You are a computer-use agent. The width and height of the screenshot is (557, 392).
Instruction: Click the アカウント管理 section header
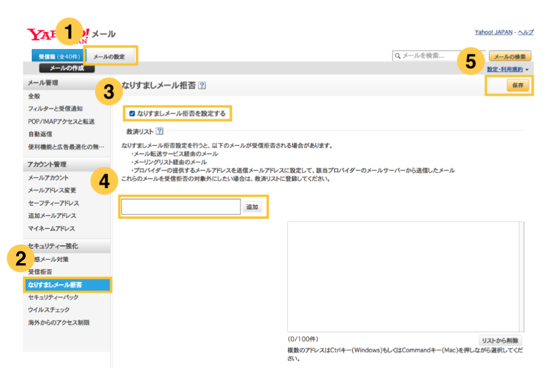click(67, 164)
